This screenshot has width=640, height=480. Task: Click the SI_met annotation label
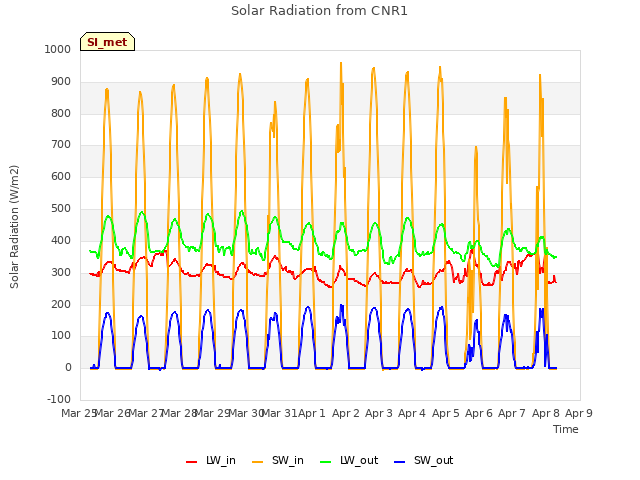click(x=107, y=42)
